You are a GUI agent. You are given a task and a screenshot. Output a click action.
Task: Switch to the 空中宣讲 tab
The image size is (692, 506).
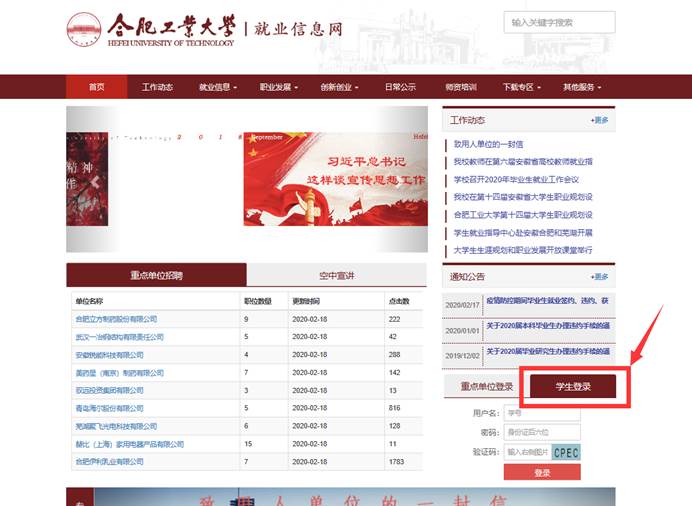tap(336, 276)
